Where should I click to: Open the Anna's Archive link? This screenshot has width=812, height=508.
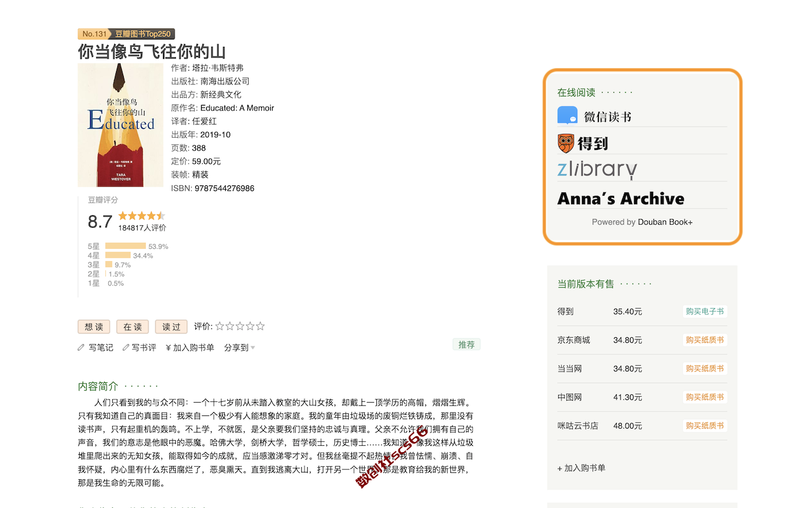[620, 199]
